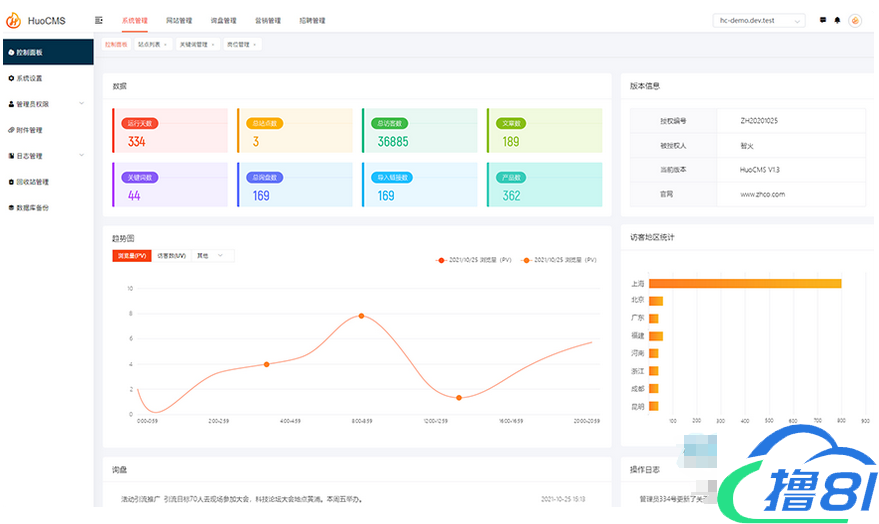The image size is (879, 524).
Task: Click the 上海 bar in visitor region chart
Action: point(745,283)
